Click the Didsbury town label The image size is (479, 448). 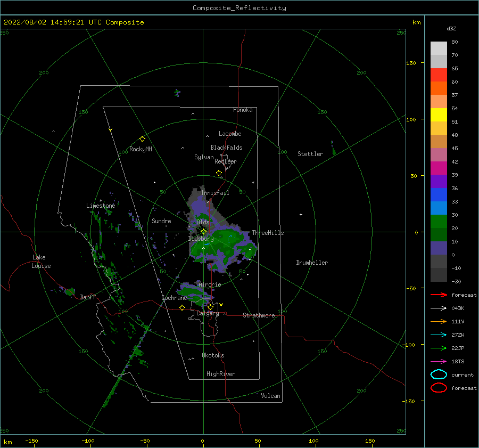point(201,239)
